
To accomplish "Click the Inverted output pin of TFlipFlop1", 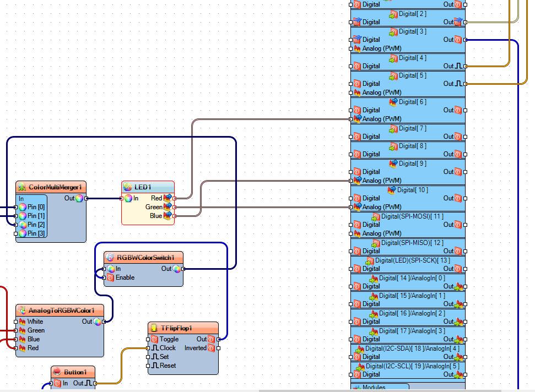I will (x=218, y=348).
